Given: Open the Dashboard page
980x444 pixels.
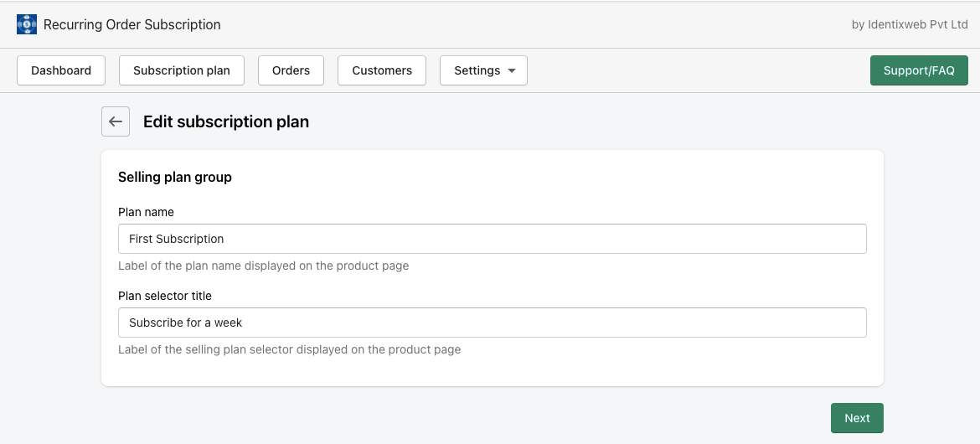Looking at the screenshot, I should click(x=61, y=71).
